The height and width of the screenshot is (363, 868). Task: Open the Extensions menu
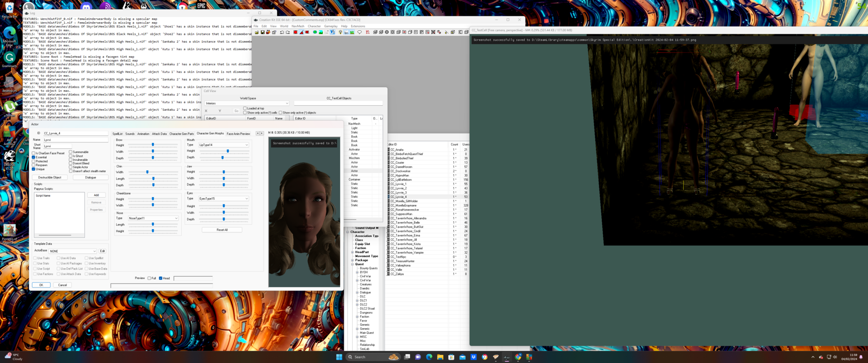click(358, 26)
